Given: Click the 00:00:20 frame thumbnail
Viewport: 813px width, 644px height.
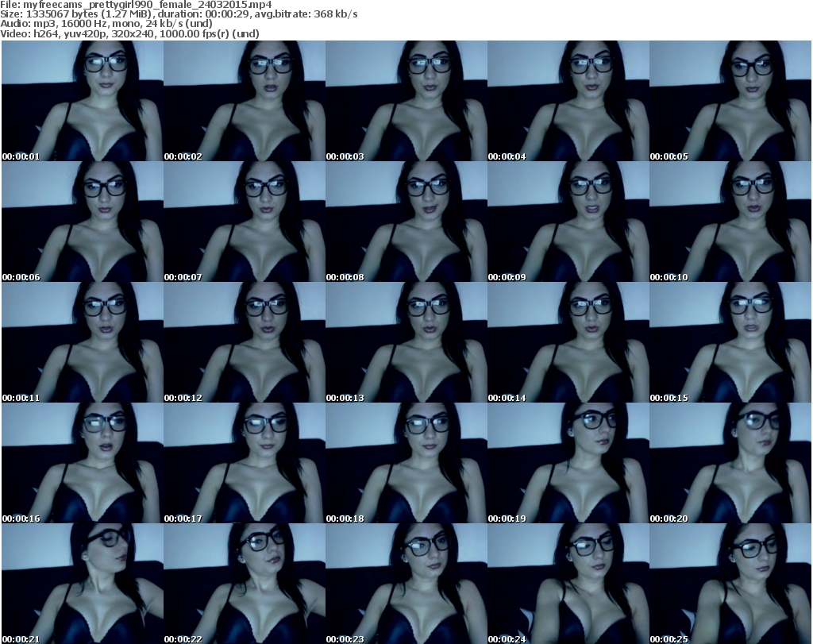Looking at the screenshot, I should point(730,463).
